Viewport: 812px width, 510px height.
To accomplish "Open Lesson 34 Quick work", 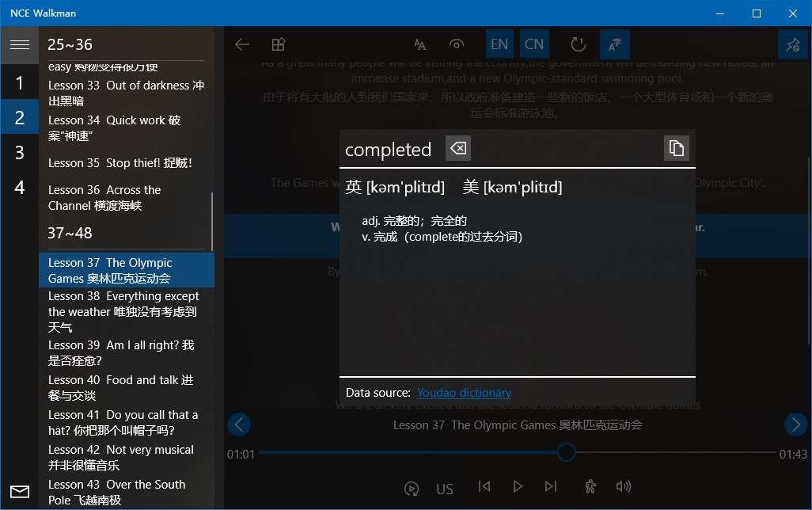I will (127, 128).
